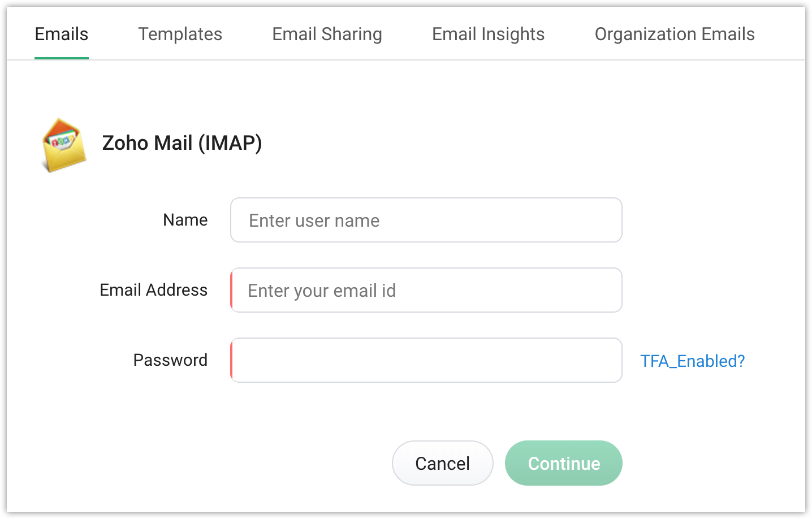Focus the Name input field
The width and height of the screenshot is (812, 519).
pos(426,220)
